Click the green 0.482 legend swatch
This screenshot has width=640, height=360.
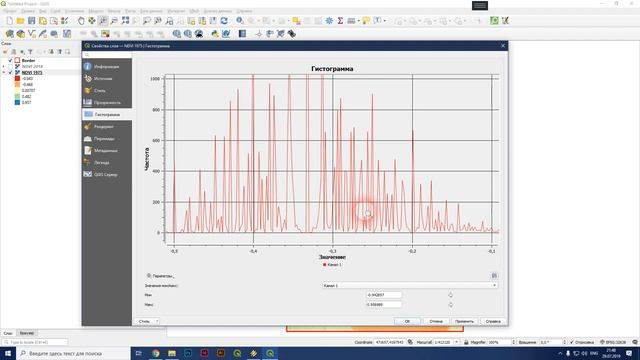pos(17,96)
